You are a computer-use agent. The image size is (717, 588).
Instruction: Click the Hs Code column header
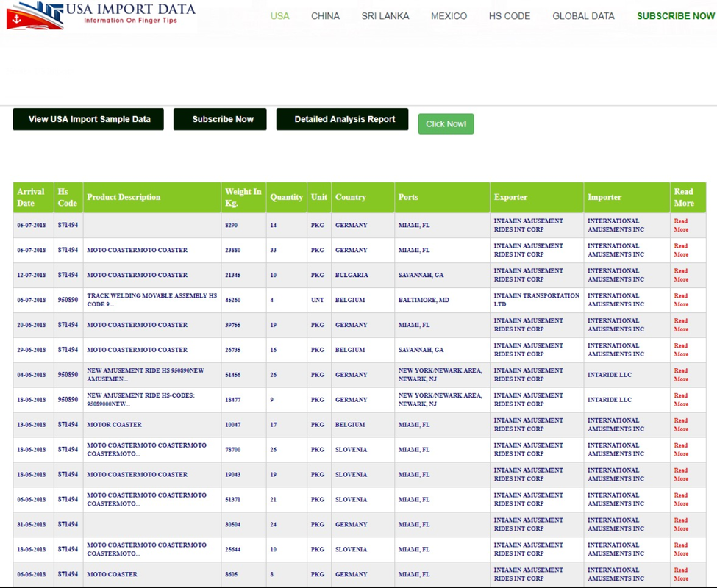[68, 198]
